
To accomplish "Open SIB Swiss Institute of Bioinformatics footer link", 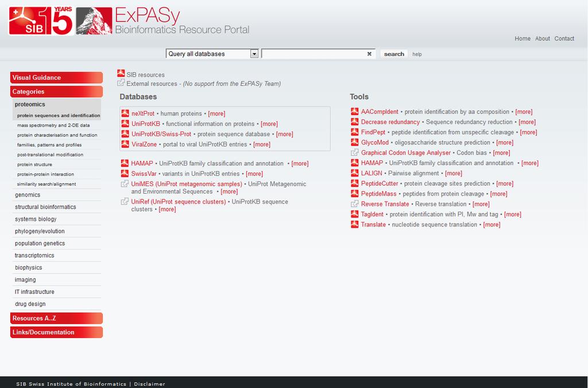I will [x=71, y=384].
